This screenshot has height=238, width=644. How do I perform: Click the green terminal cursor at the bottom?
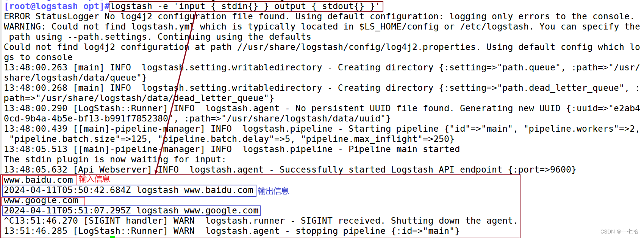(113, 237)
